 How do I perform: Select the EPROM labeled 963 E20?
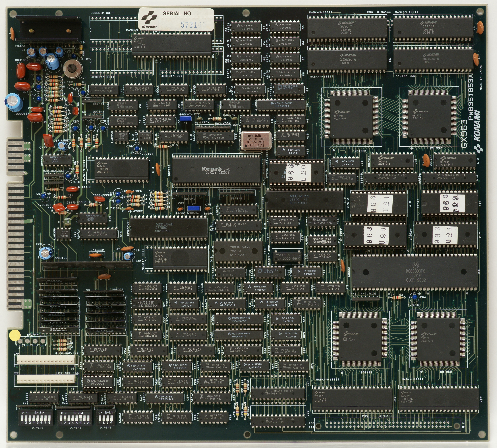click(x=297, y=173)
